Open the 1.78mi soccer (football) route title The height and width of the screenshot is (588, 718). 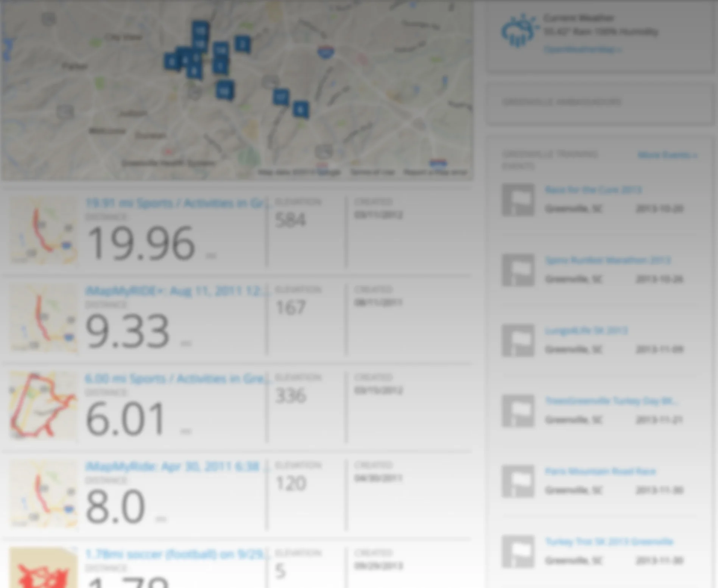177,554
